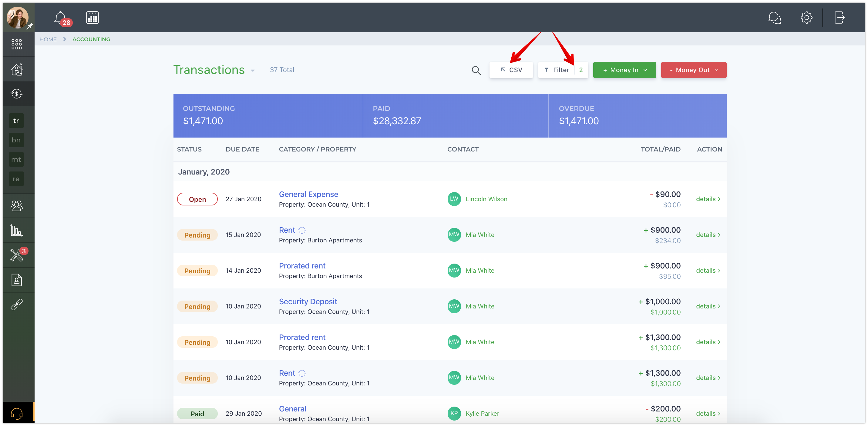Open contact Lincoln Wilson
868x426 pixels.
pyautogui.click(x=486, y=199)
